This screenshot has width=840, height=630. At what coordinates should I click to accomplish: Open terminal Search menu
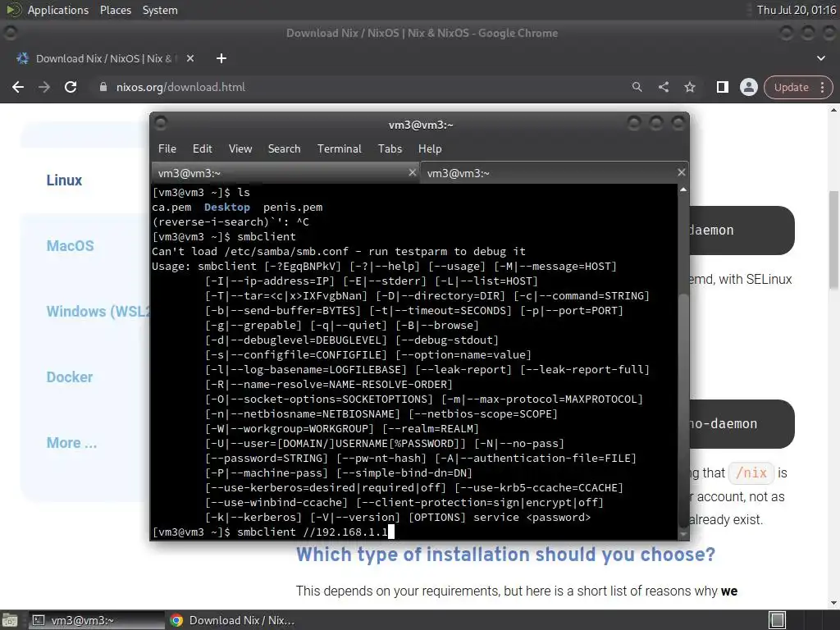(x=284, y=149)
